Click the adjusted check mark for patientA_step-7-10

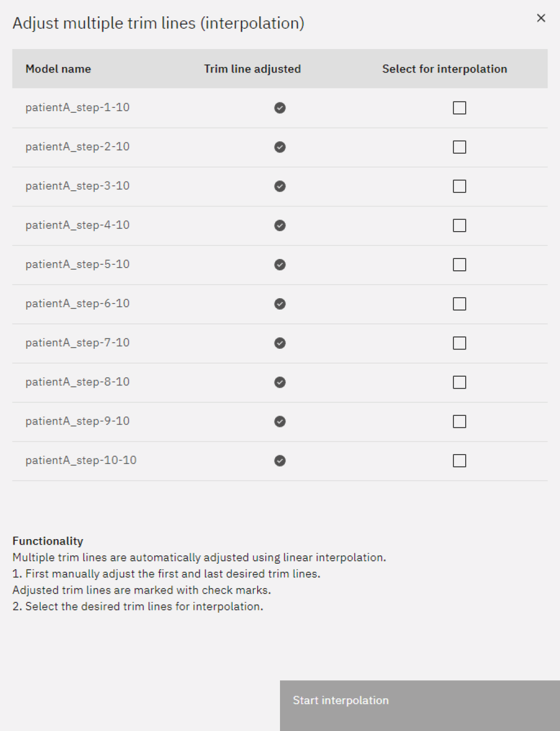coord(280,343)
